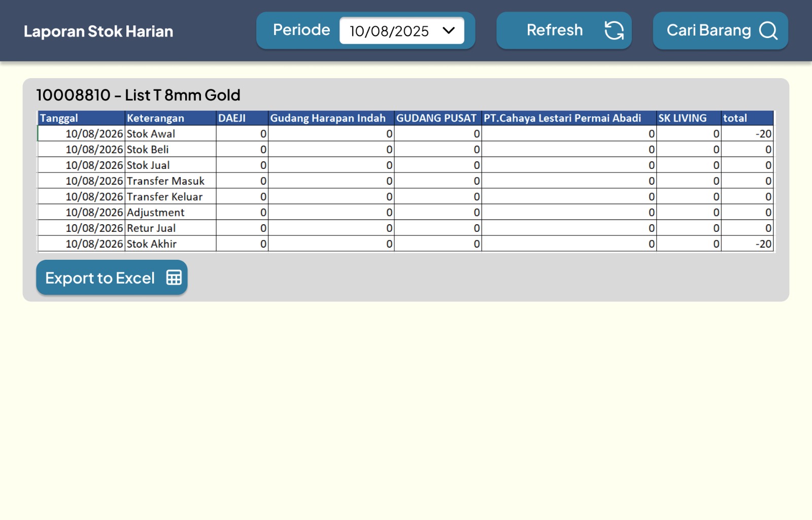Click the circular arrows refresh icon
This screenshot has width=812, height=520.
click(x=614, y=30)
